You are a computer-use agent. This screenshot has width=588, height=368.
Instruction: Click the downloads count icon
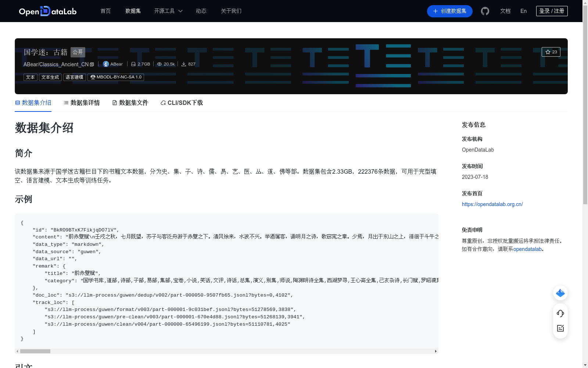coord(184,64)
